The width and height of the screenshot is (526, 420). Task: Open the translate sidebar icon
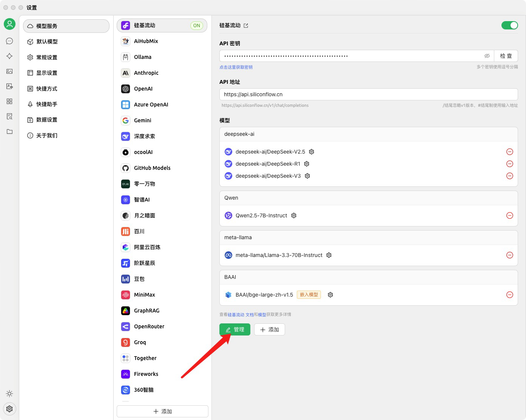[x=9, y=86]
